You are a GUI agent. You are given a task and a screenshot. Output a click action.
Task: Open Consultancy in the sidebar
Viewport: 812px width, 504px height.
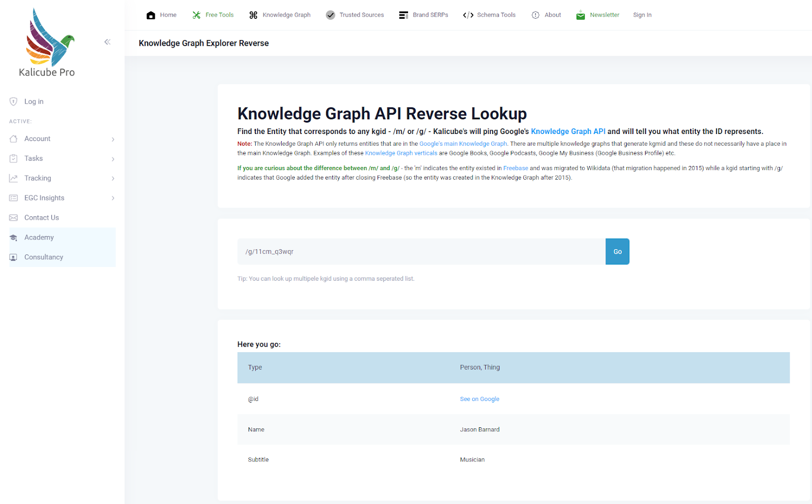tap(44, 257)
